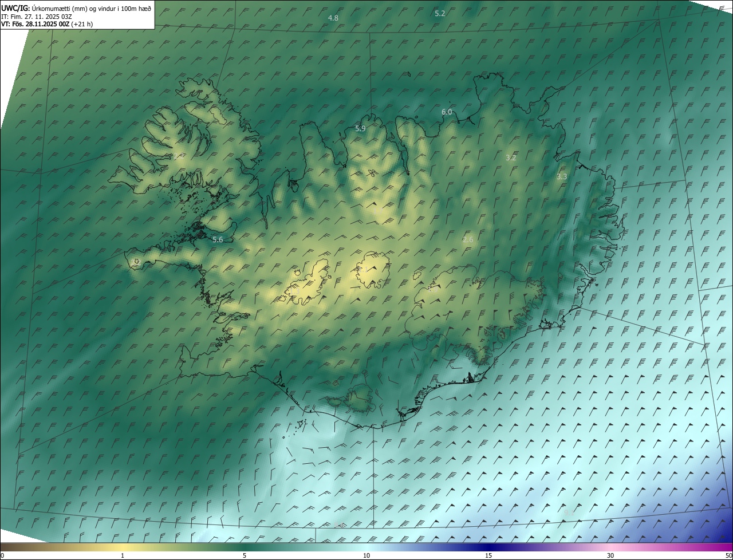
Task: Click the 5.6 value label on the map
Action: click(218, 240)
